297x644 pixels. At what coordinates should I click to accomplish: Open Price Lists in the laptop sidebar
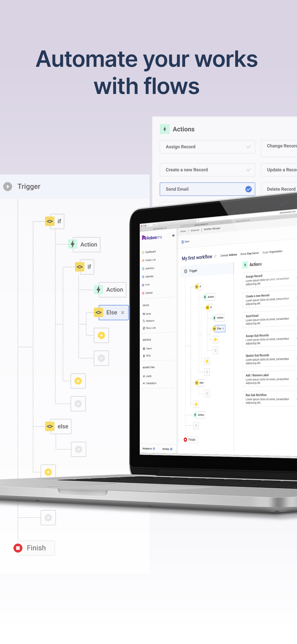click(x=149, y=328)
